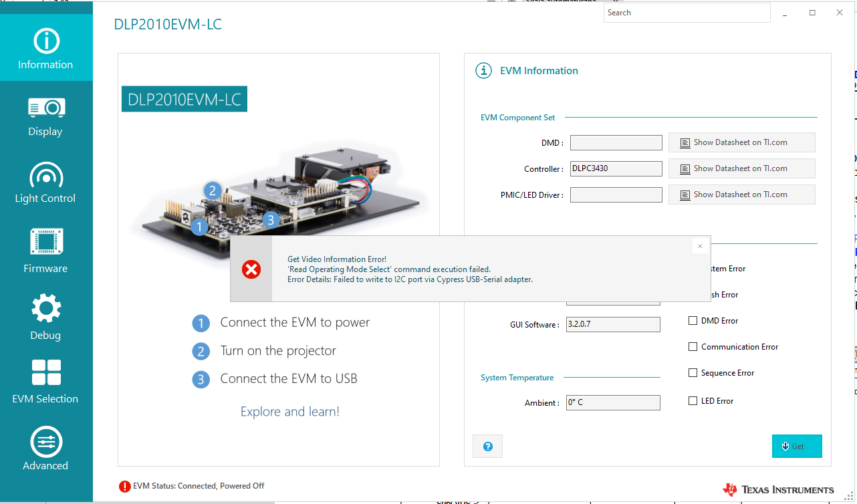The width and height of the screenshot is (857, 504).
Task: Click 'Connect the EVM to USB' text
Action: click(289, 379)
